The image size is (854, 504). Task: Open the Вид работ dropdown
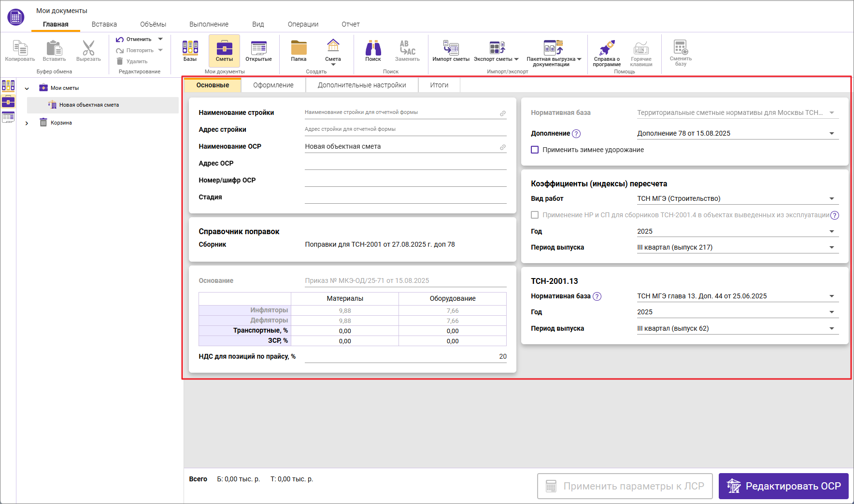tap(831, 198)
